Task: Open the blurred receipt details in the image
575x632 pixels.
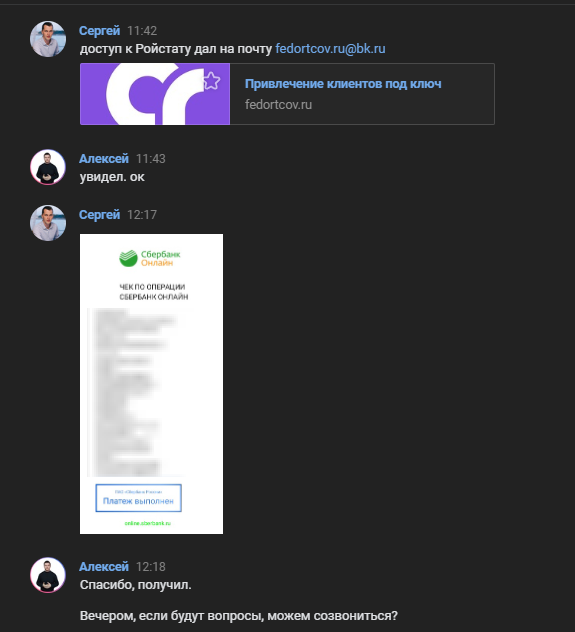Action: (137, 392)
